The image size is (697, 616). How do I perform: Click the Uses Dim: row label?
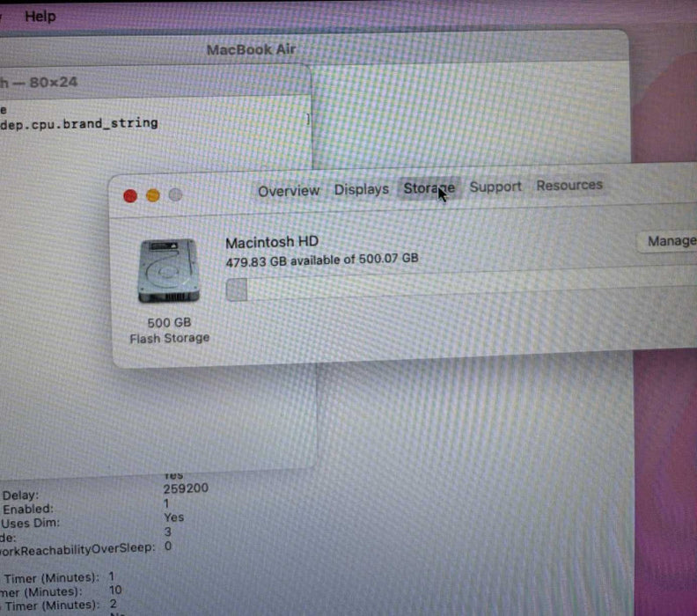pos(30,523)
